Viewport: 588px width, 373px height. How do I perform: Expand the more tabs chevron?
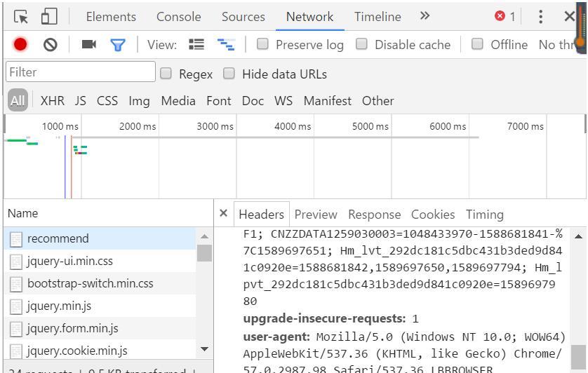(425, 16)
